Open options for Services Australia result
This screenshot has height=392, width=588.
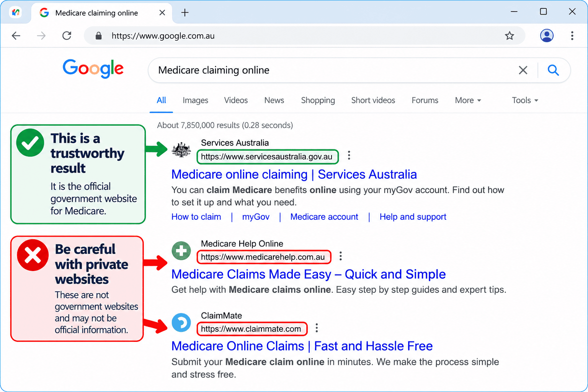pyautogui.click(x=349, y=155)
